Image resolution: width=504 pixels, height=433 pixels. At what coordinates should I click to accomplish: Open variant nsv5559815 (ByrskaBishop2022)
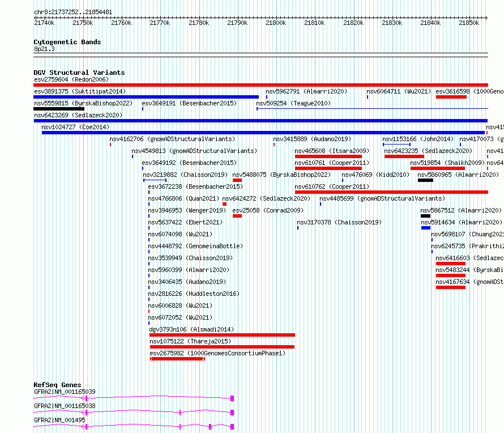[83, 103]
